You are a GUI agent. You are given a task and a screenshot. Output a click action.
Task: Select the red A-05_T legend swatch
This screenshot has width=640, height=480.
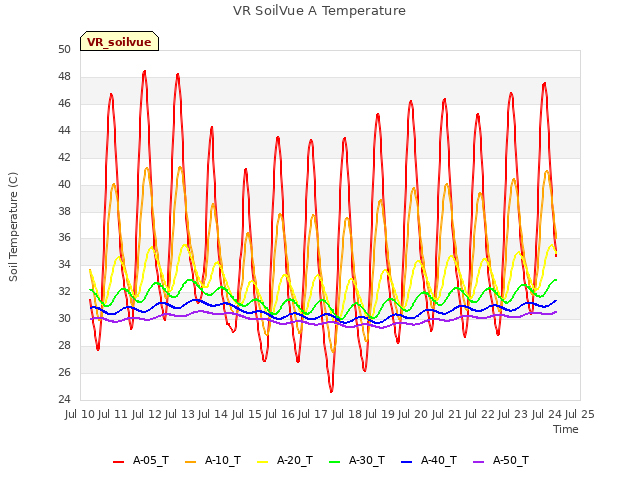tap(118, 462)
